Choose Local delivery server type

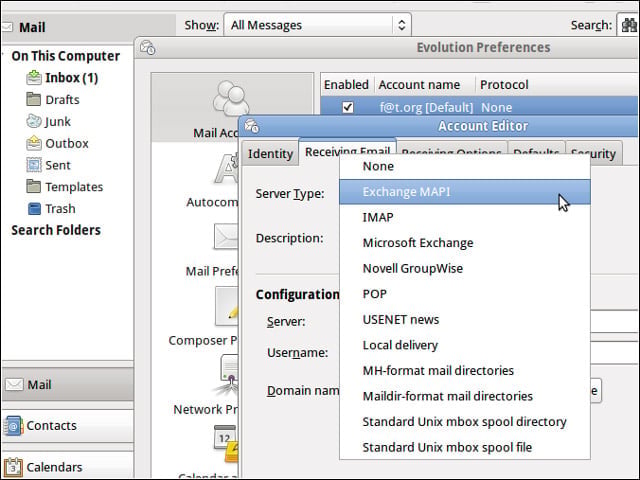click(464, 345)
